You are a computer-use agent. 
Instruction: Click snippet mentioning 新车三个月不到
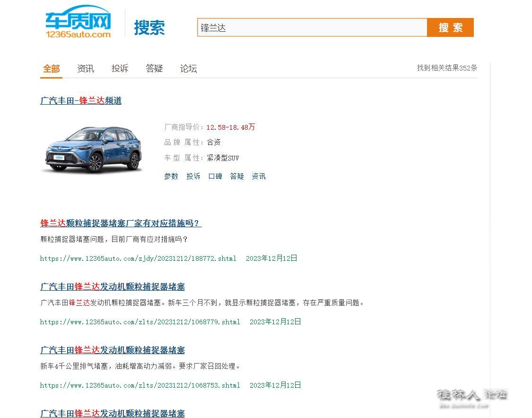[202, 303]
